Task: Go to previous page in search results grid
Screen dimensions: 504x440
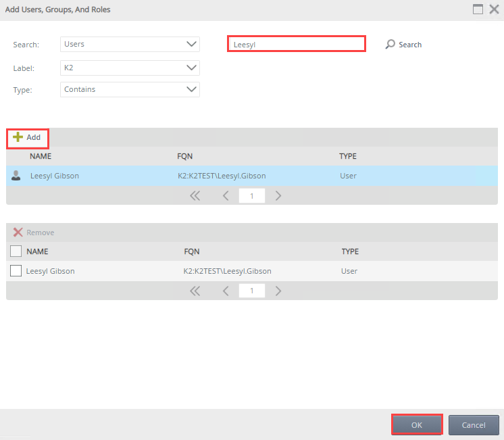Action: [226, 196]
